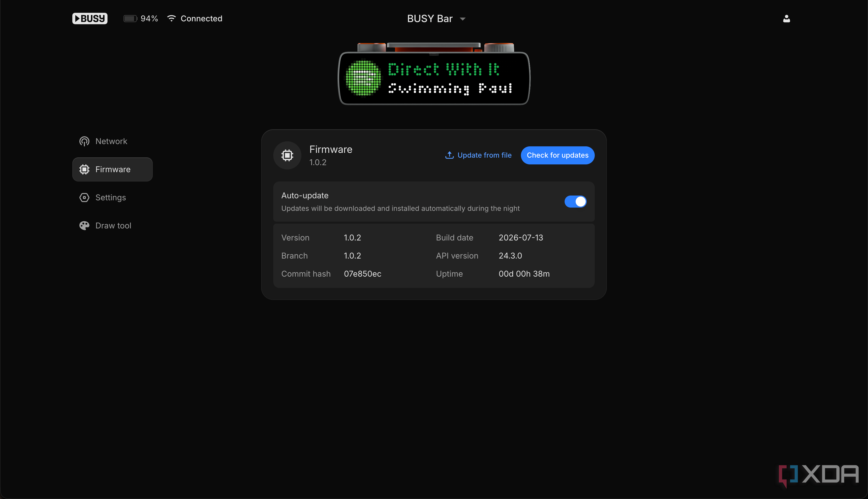Click the 'Direct With It' display text
The image size is (868, 499).
444,69
